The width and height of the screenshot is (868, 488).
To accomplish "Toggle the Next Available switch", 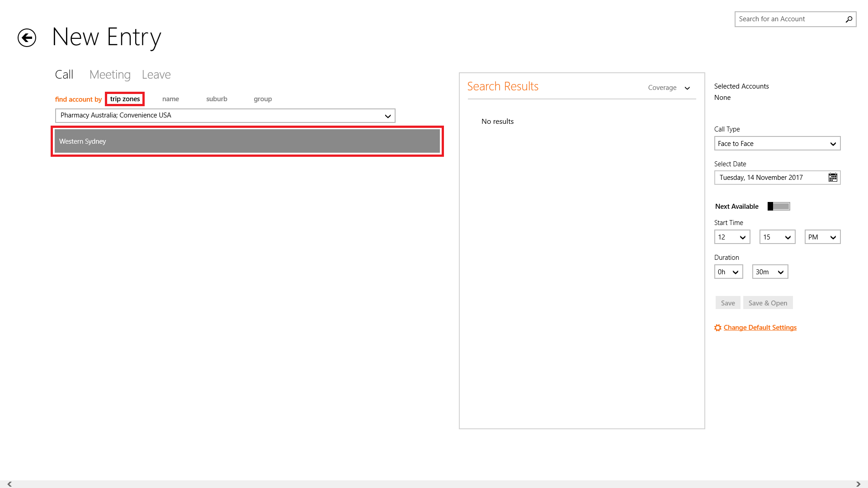I will (778, 206).
